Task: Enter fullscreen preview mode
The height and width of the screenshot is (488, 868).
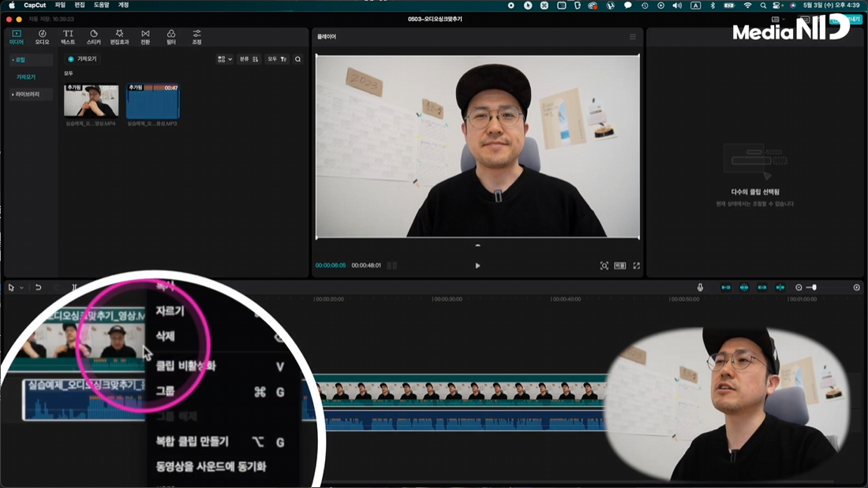Action: coord(637,266)
